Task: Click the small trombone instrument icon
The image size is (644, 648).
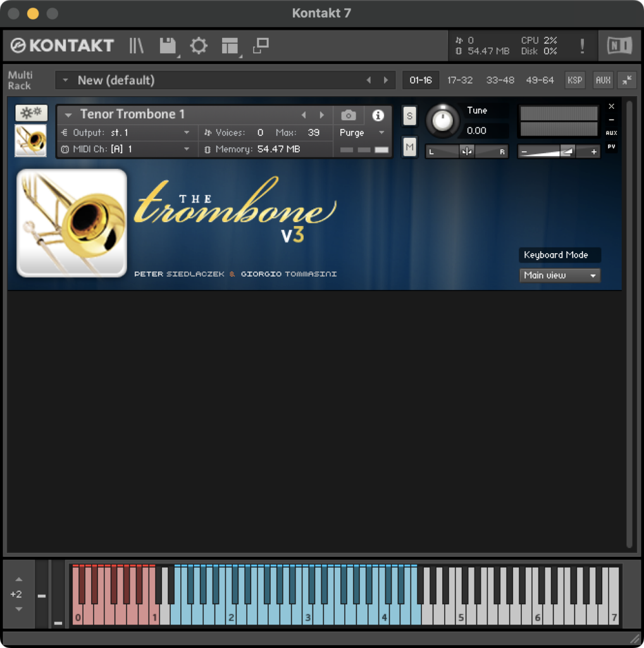Action: pyautogui.click(x=30, y=140)
